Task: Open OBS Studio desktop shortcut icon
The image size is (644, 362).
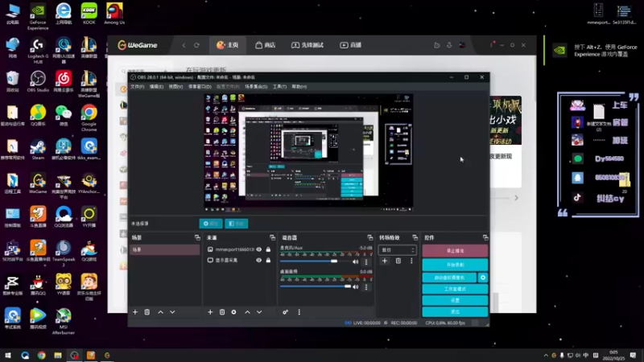Action: 38,81
